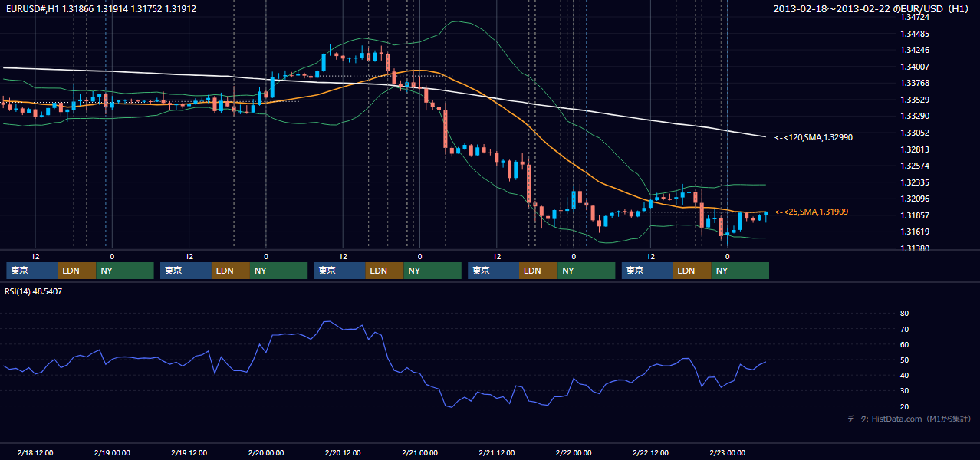Click the 2/23 00:00 time axis label

pyautogui.click(x=727, y=452)
